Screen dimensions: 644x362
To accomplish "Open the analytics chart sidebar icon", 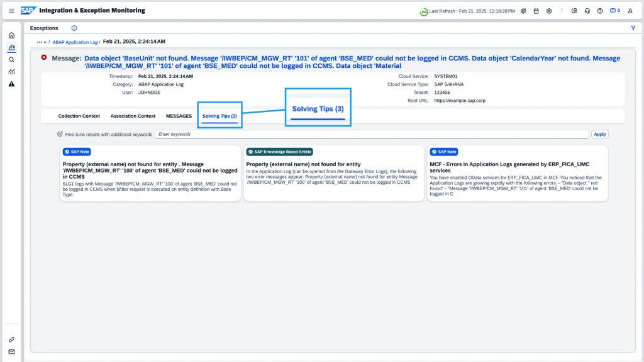I will pos(11,72).
